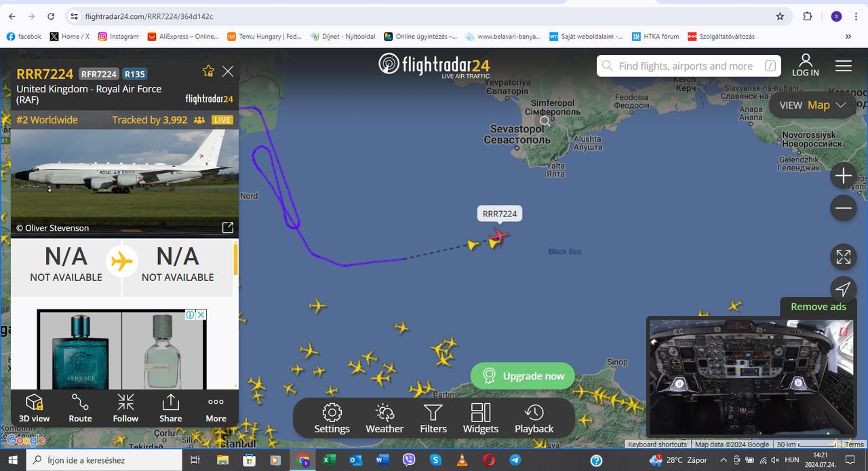Click the Find flights search field
The width and height of the screenshot is (868, 471).
[x=689, y=66]
